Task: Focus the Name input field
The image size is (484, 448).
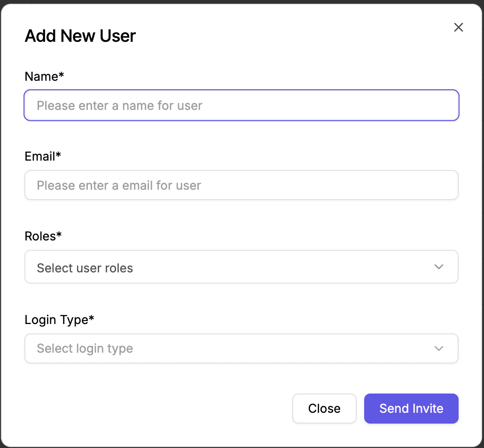Action: pos(242,105)
